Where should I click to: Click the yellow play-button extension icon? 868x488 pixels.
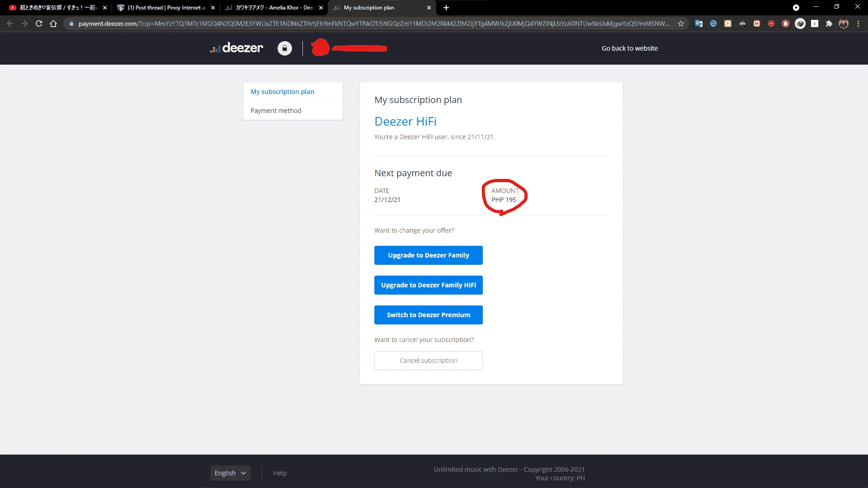pyautogui.click(x=728, y=23)
